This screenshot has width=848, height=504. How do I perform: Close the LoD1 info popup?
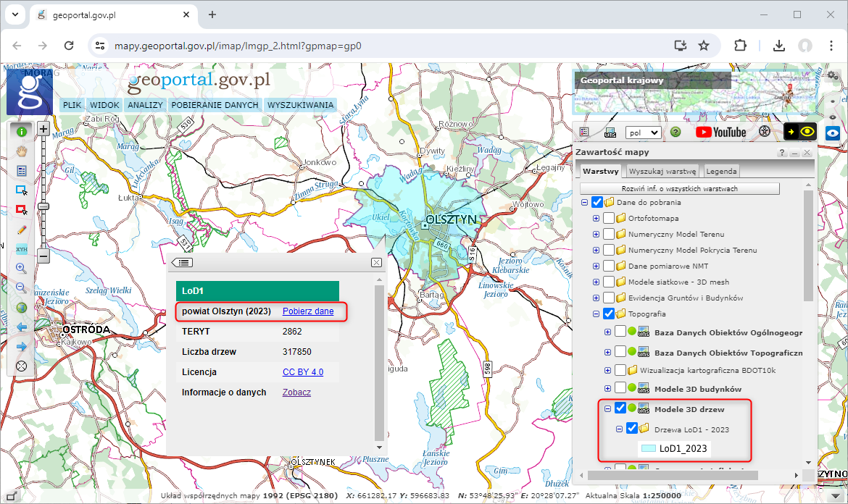point(376,262)
